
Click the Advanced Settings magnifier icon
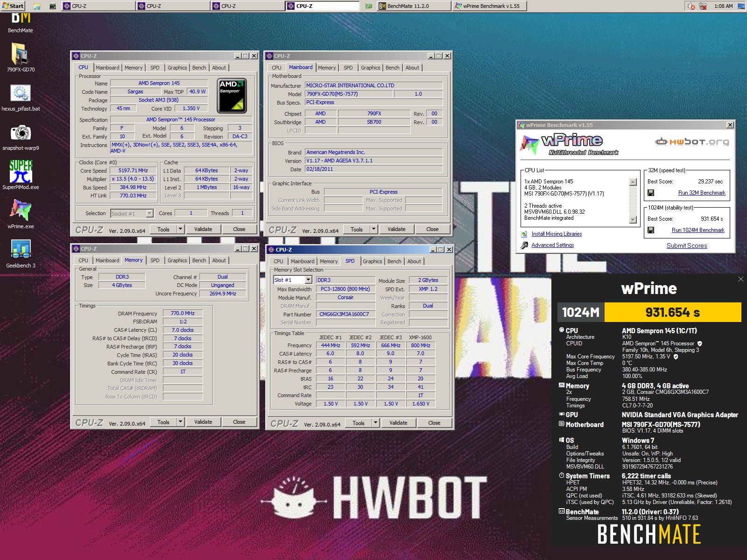[x=524, y=245]
